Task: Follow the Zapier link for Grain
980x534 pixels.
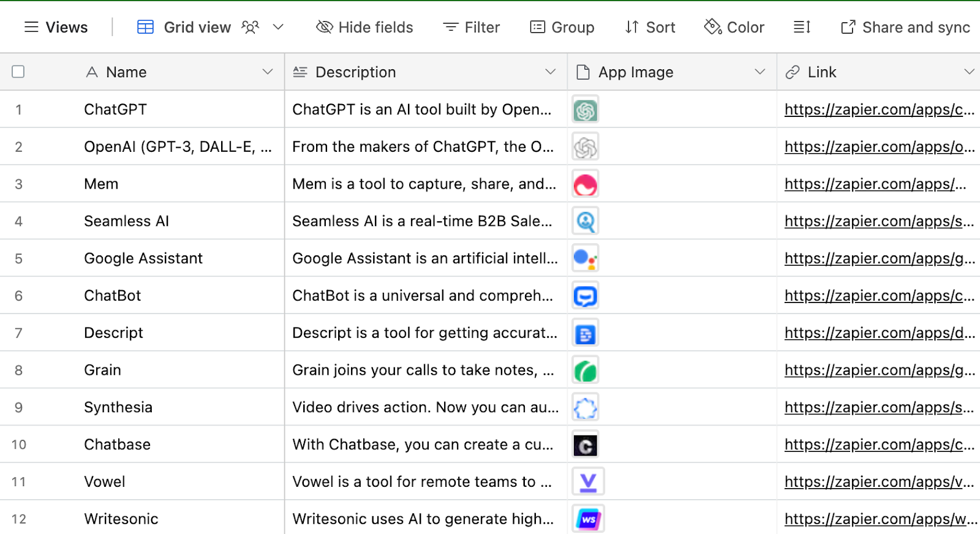Action: 879,370
